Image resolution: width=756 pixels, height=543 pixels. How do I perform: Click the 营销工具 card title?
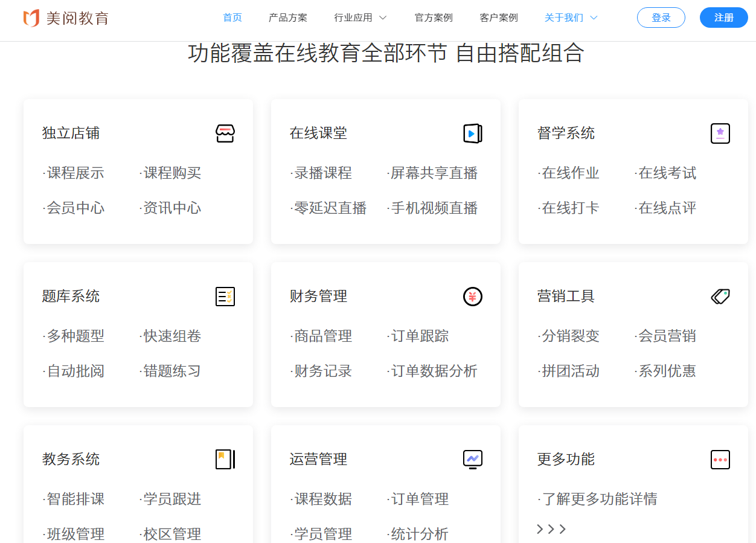pyautogui.click(x=566, y=297)
